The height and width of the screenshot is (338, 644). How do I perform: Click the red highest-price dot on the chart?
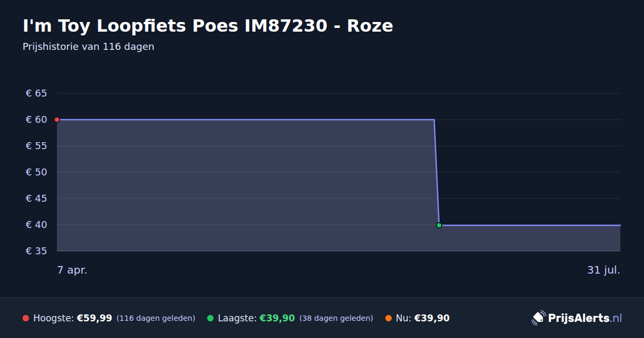click(x=57, y=120)
